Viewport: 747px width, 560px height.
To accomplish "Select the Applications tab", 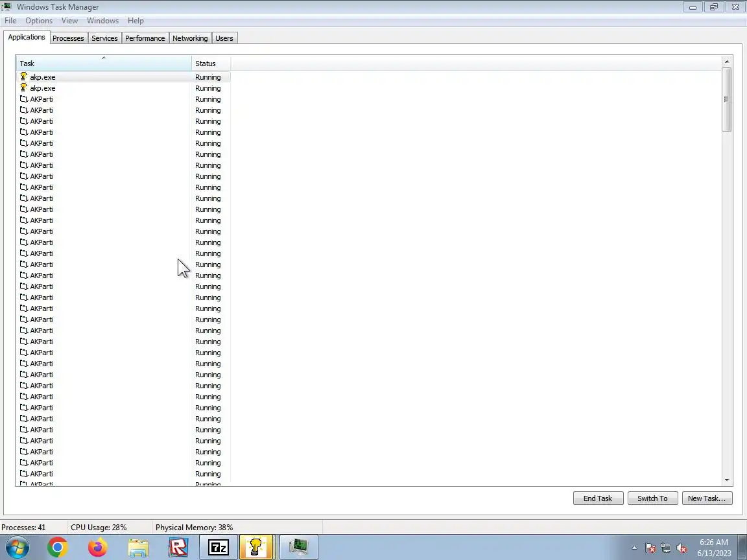I will pos(26,37).
